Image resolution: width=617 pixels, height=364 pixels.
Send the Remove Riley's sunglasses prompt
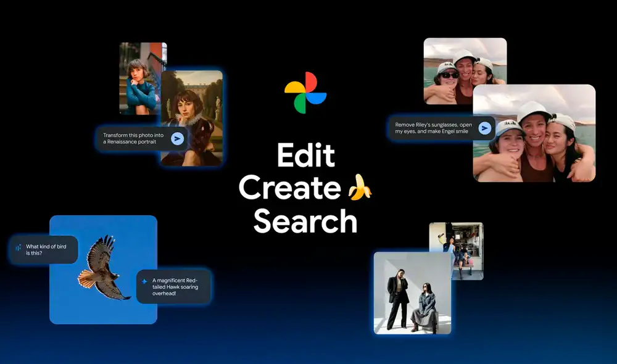tap(485, 128)
